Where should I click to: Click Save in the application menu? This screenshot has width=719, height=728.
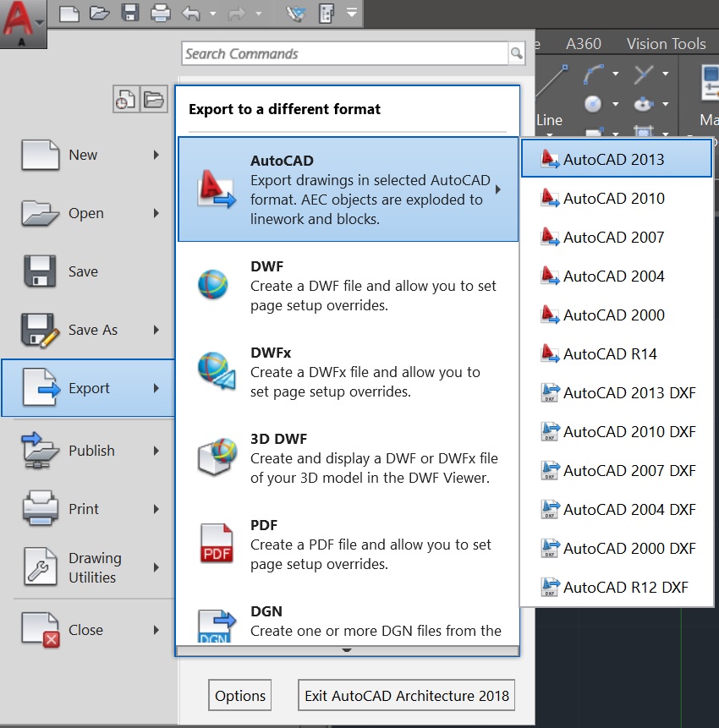pos(88,271)
